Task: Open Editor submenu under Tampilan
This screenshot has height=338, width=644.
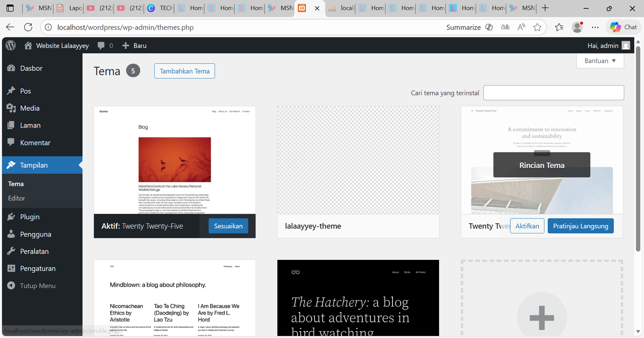Action: tap(17, 198)
